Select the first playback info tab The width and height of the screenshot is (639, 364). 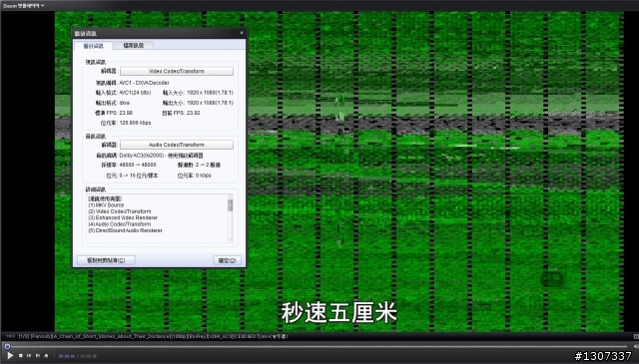pos(93,46)
